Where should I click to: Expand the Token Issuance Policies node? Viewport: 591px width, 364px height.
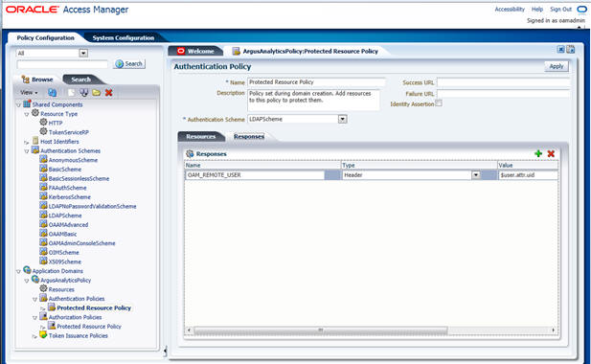35,336
